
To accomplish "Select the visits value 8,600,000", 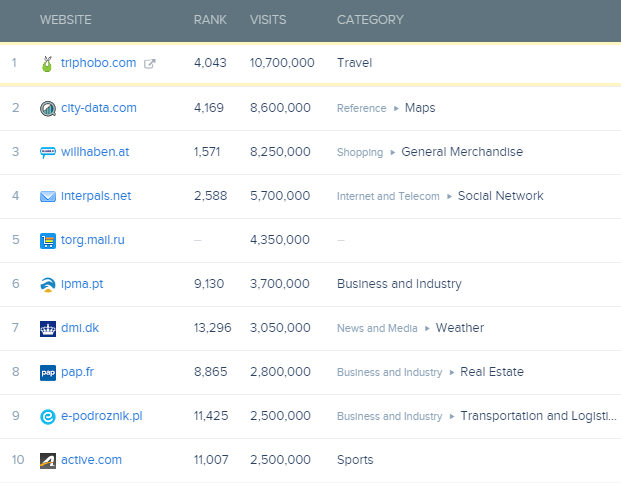I will (x=280, y=108).
